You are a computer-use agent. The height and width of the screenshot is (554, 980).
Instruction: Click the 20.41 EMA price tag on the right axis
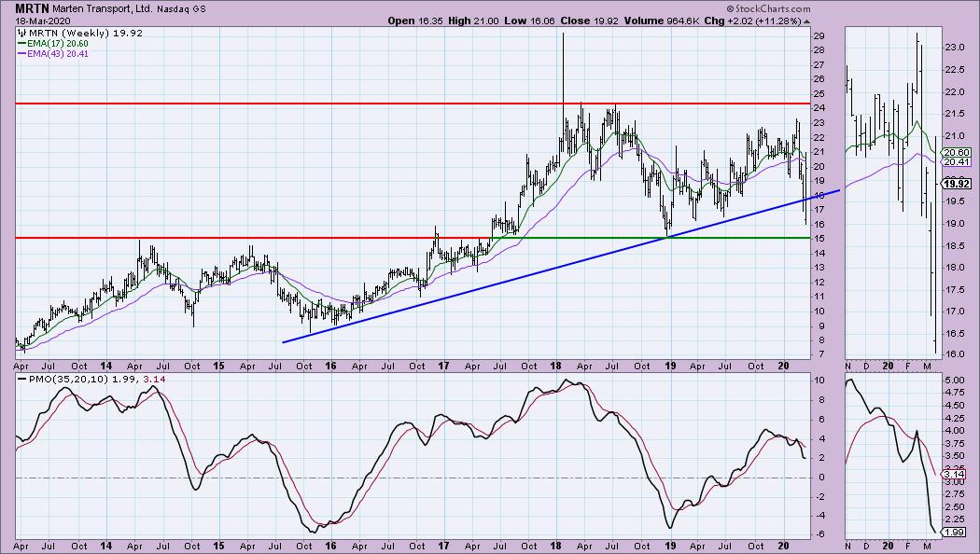(x=957, y=161)
